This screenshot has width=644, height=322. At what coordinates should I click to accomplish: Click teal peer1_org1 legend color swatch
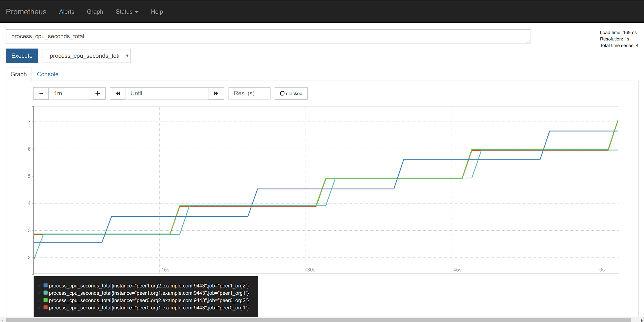[46, 293]
